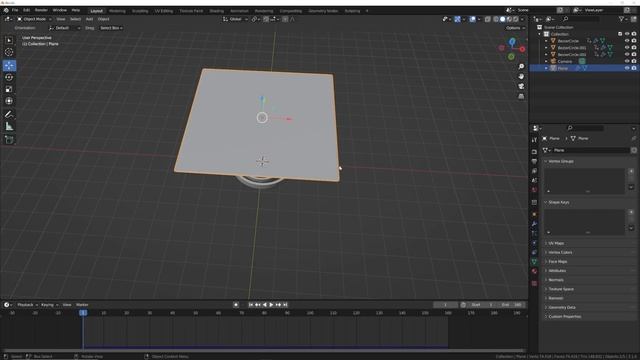Jump to the timeline end frame button
640x360 pixels.
(285, 305)
